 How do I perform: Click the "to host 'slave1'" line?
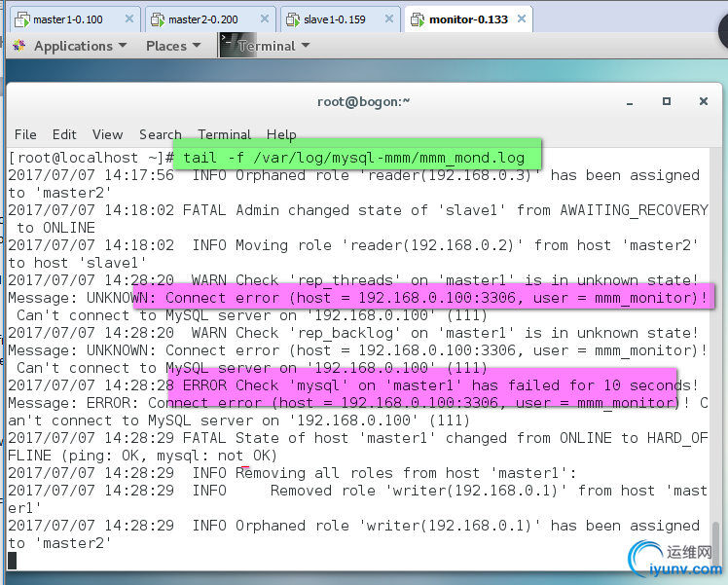(77, 263)
